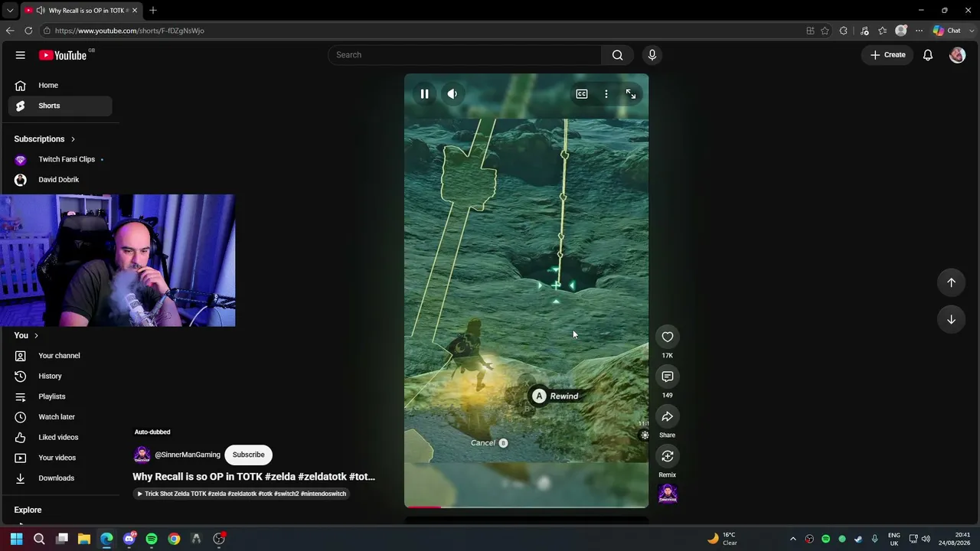Viewport: 980px width, 551px height.
Task: Toggle closed captions on the Short
Action: pyautogui.click(x=582, y=94)
